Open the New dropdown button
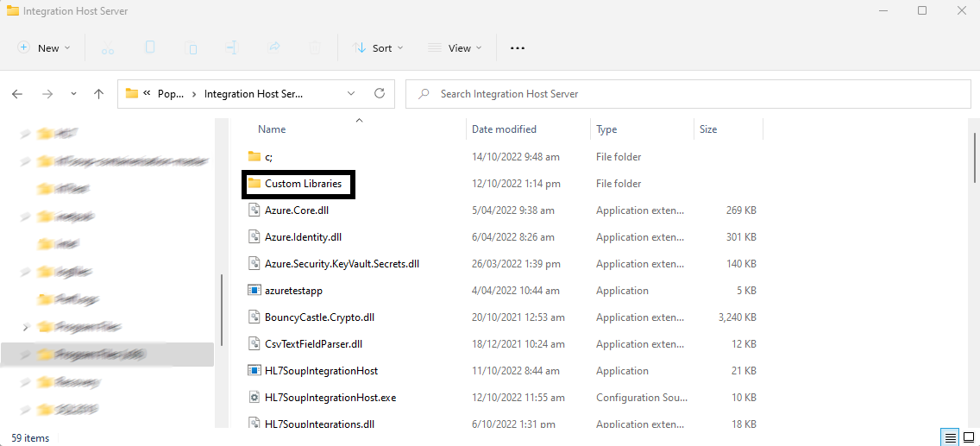 click(x=44, y=48)
